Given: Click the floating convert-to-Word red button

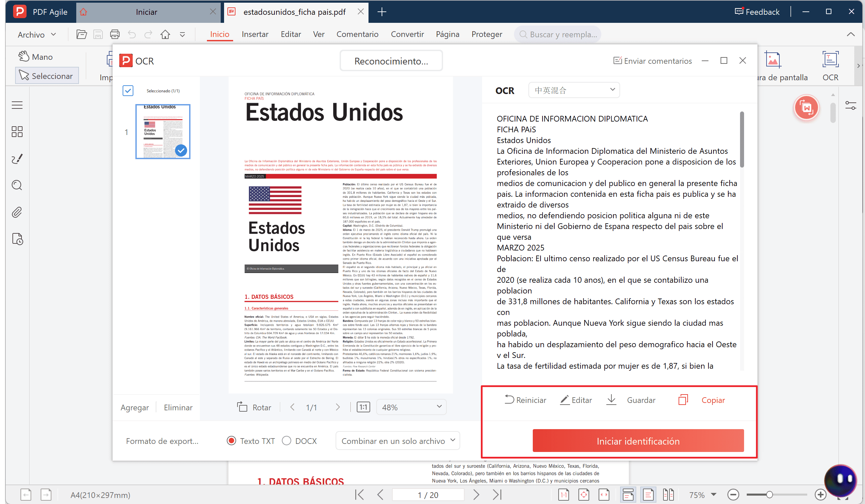Looking at the screenshot, I should pos(806,108).
